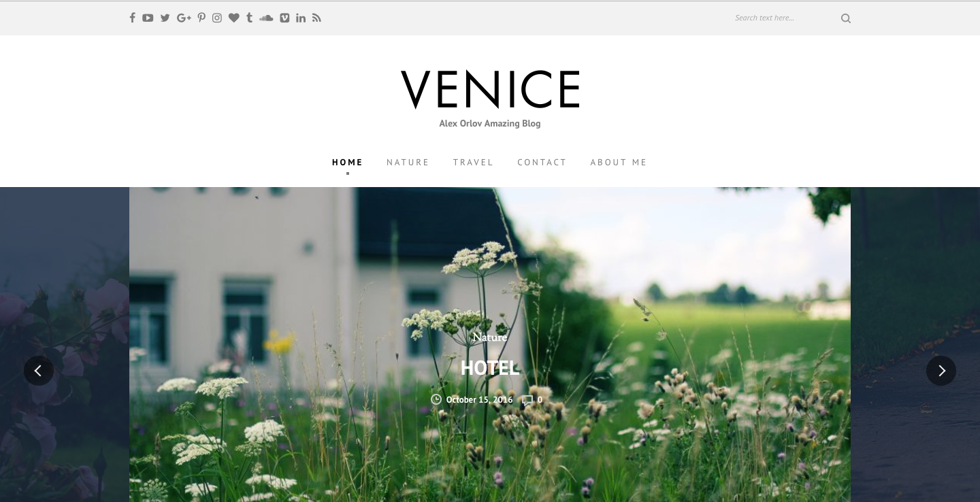
Task: Open the Tumblr icon link
Action: click(250, 18)
